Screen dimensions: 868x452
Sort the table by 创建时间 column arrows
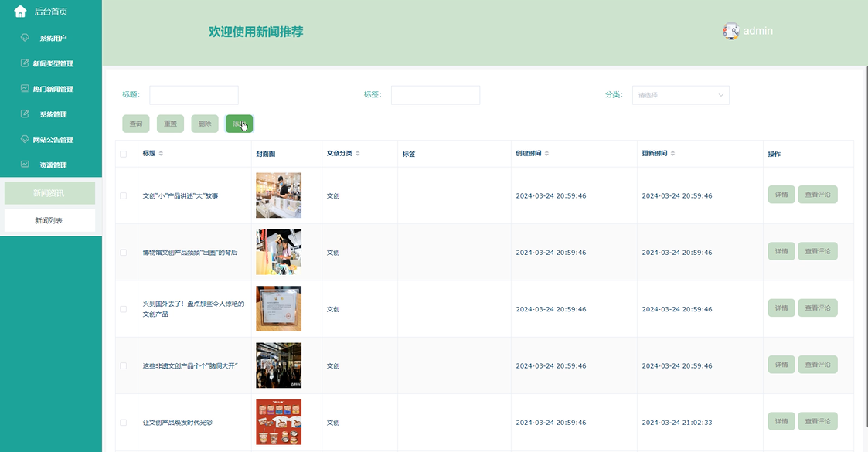pos(546,153)
